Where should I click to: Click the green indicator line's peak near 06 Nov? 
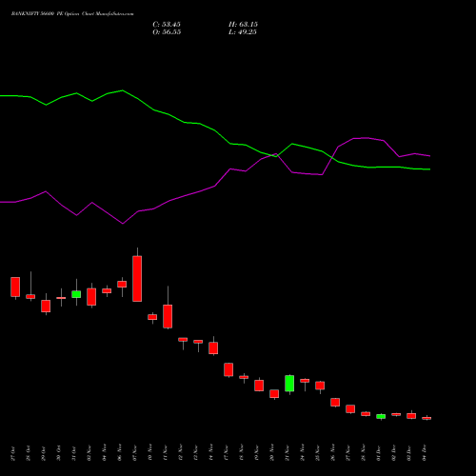pos(123,90)
